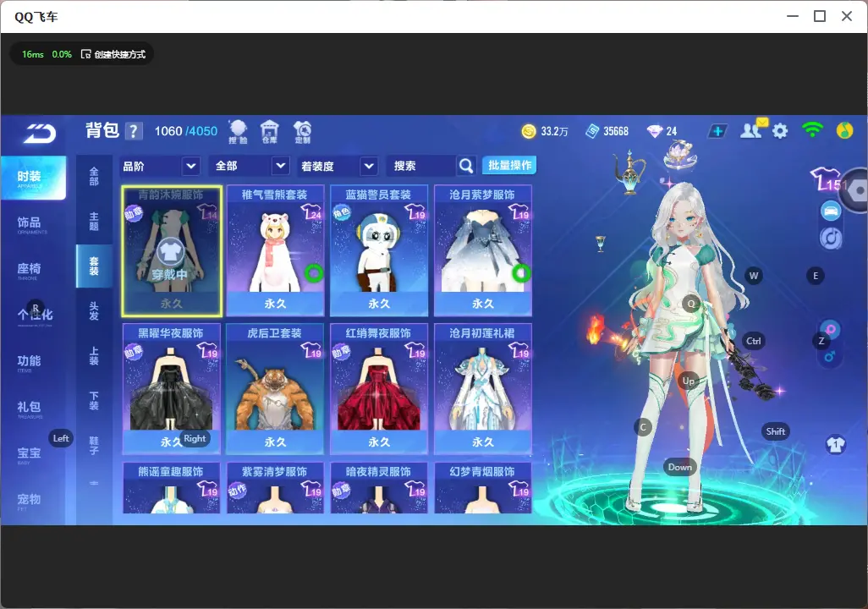Select the 宝宝 baby tab
Viewport: 868px width, 609px height.
[30, 454]
